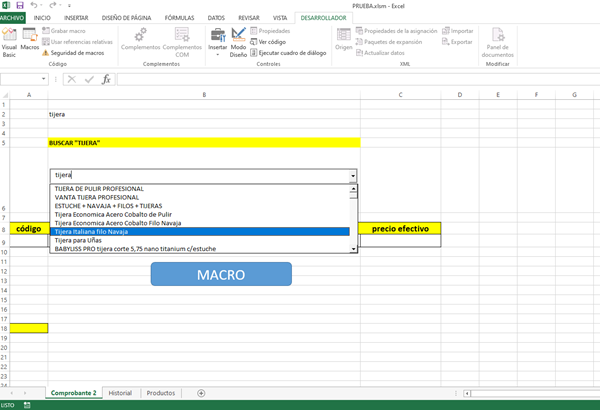Open the Visual Basic editor
600x410 pixels.
click(9, 42)
